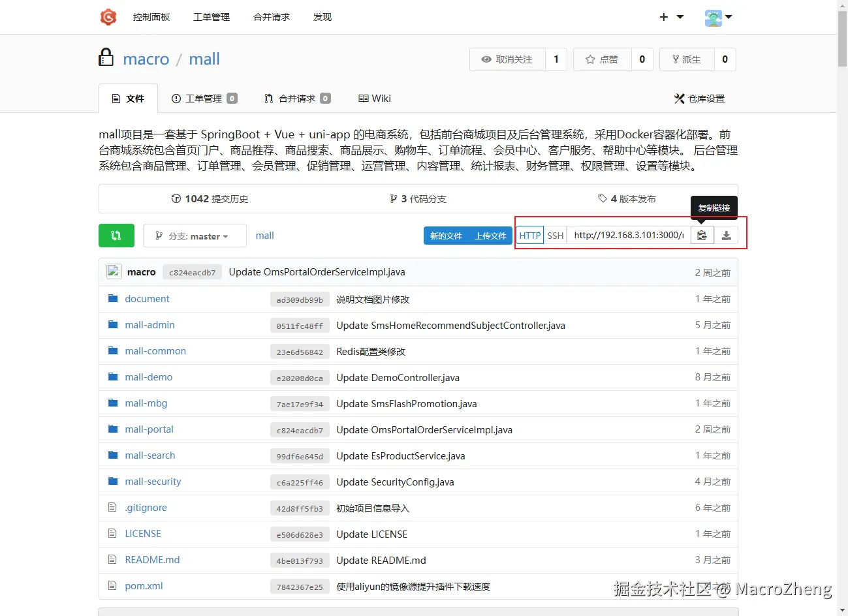Open 工单管理 in the top navigation
848x616 pixels.
click(212, 17)
